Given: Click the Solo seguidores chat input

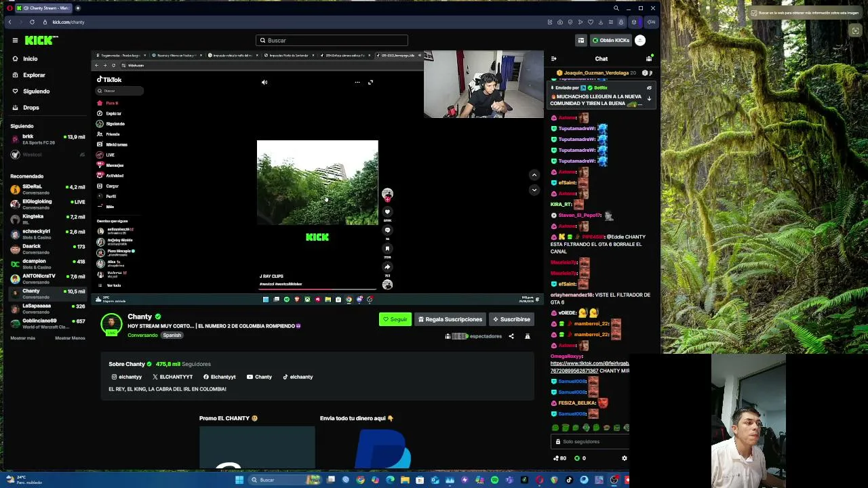Looking at the screenshot, I should click(591, 442).
